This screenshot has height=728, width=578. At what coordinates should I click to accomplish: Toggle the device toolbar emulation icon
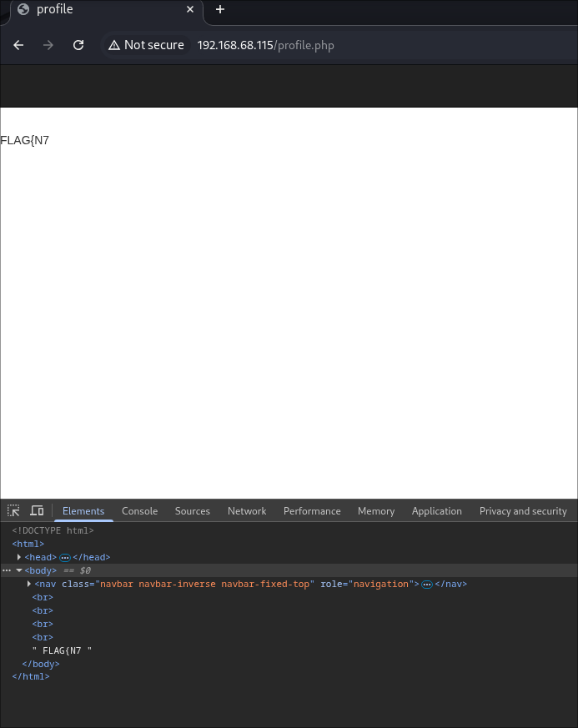click(x=37, y=510)
